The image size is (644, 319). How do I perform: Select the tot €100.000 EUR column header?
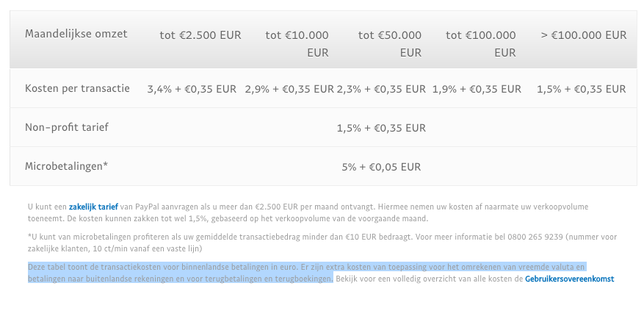pos(480,44)
